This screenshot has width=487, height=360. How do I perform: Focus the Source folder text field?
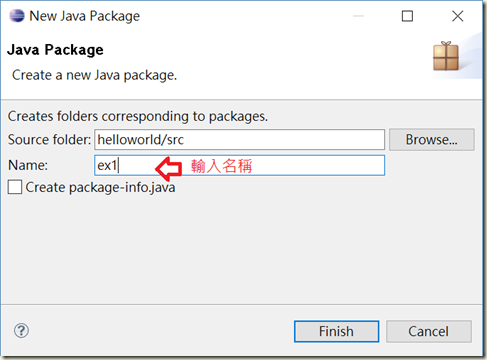click(239, 140)
